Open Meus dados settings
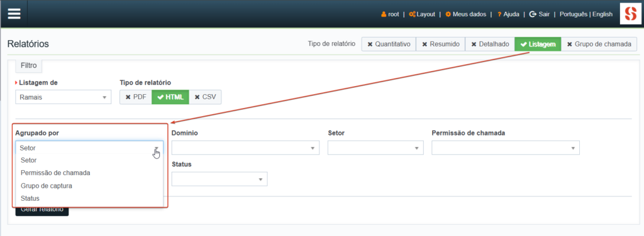644x236 pixels. 466,14
